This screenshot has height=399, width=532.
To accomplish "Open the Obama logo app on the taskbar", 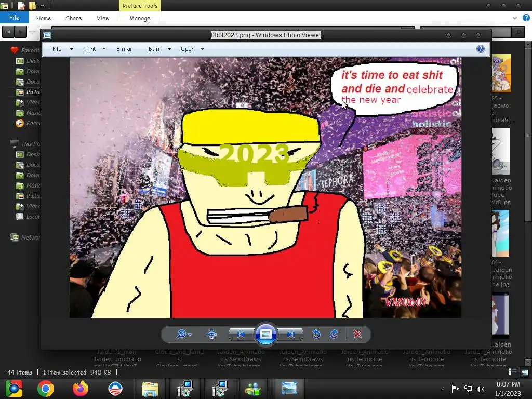I will coord(115,389).
